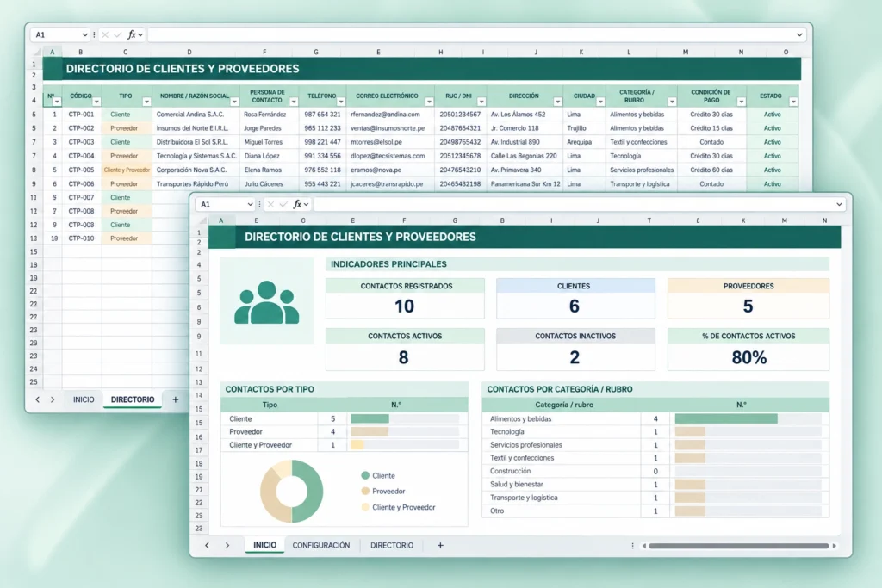Select the INICIO tab in the front dashboard window

tap(265, 545)
